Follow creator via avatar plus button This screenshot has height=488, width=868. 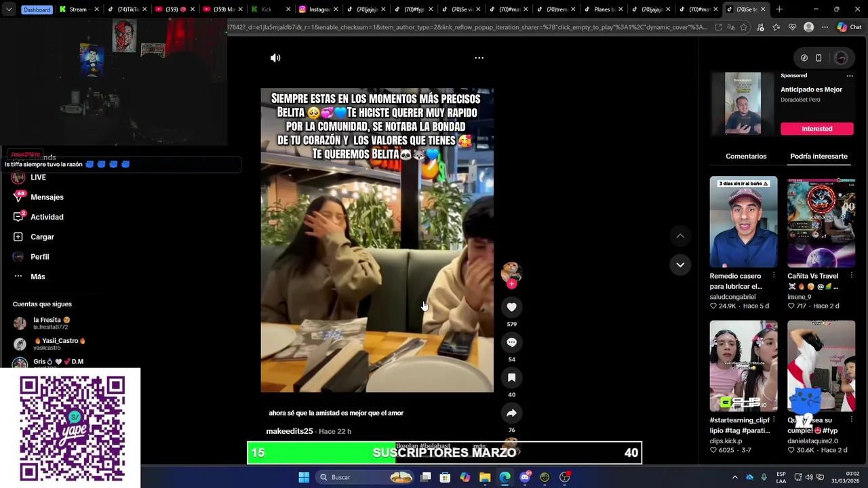point(511,284)
